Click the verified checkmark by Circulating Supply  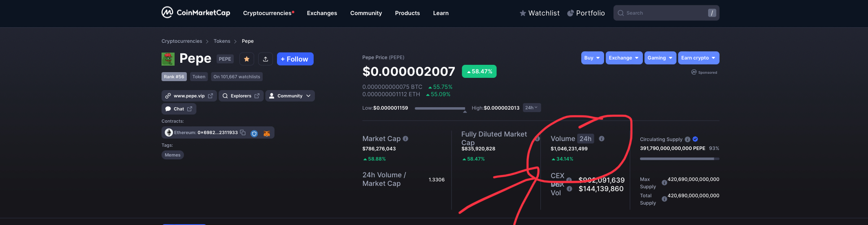(695, 139)
